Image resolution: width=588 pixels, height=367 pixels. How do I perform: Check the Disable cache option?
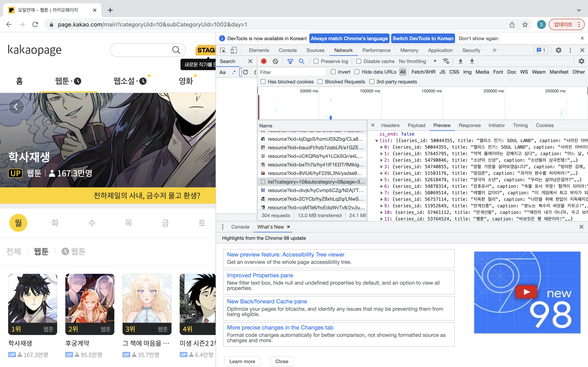(x=359, y=61)
